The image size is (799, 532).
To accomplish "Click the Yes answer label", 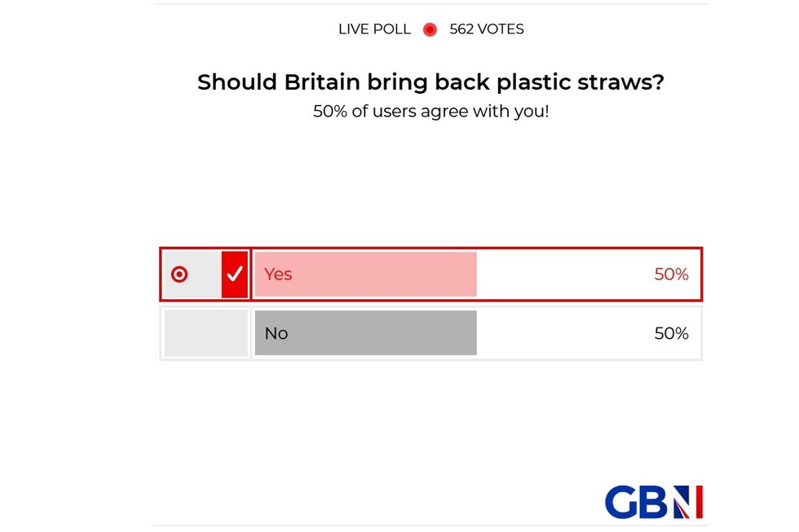I will [x=279, y=275].
